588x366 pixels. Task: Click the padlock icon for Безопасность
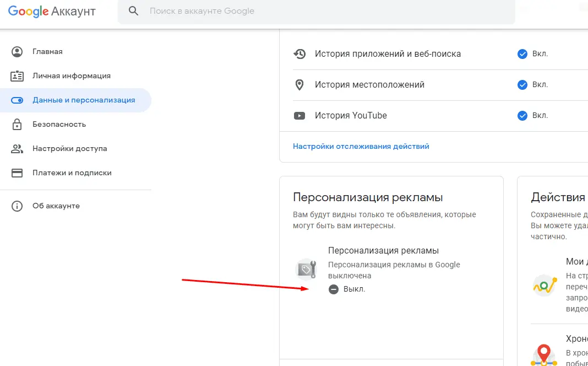[x=17, y=125]
